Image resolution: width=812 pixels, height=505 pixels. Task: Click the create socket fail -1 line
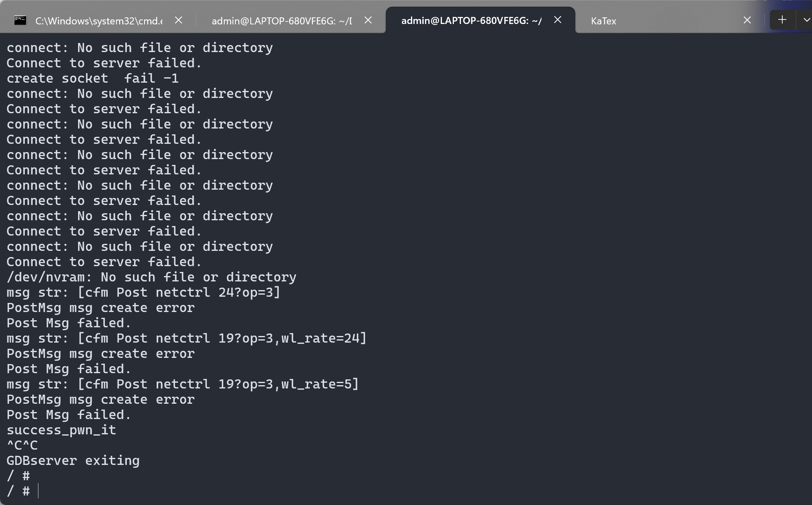pos(93,78)
